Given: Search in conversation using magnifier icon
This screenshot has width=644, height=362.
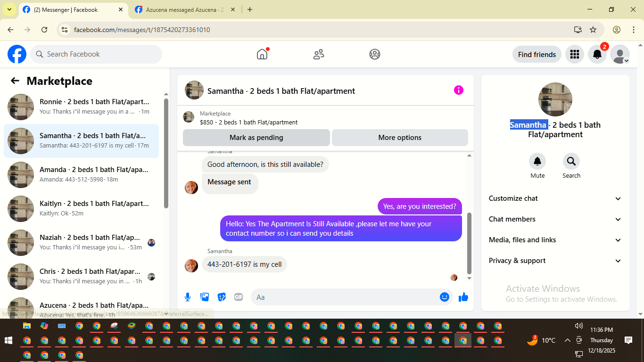Looking at the screenshot, I should tap(571, 162).
